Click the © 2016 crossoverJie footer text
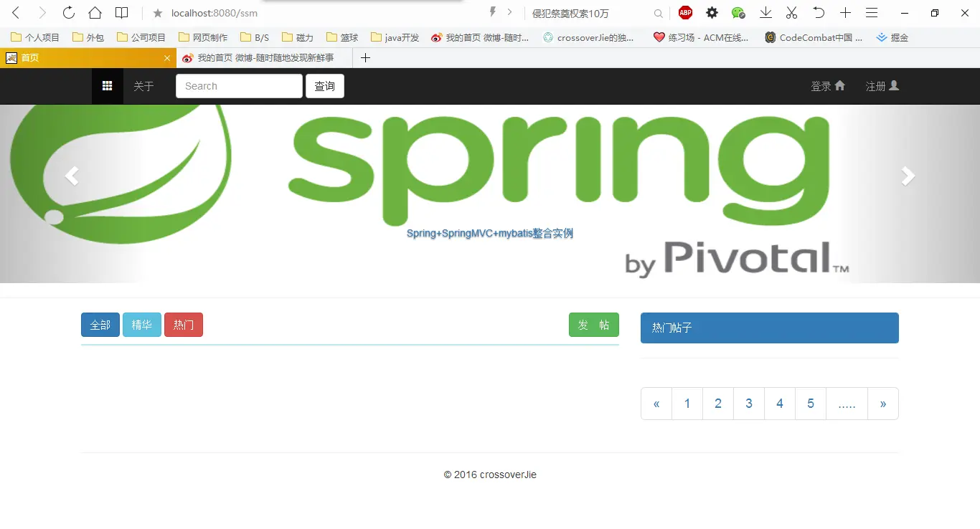The width and height of the screenshot is (980, 529). point(490,475)
